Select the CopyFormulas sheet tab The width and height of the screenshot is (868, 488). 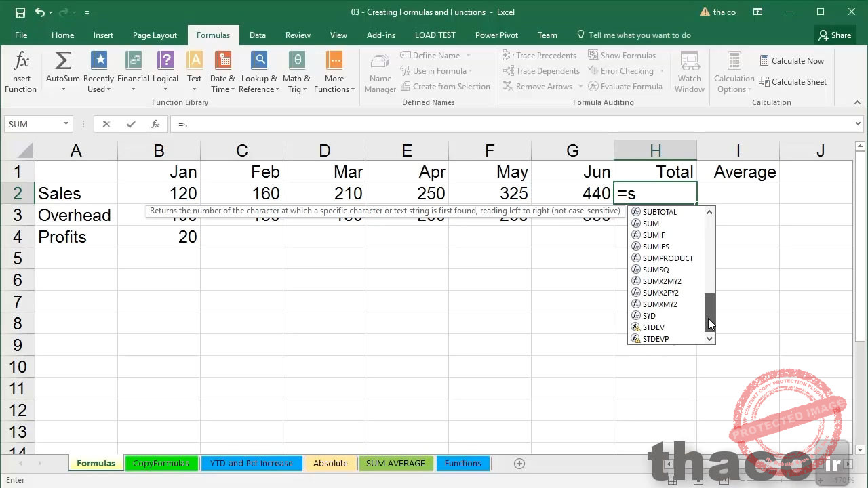[161, 464]
